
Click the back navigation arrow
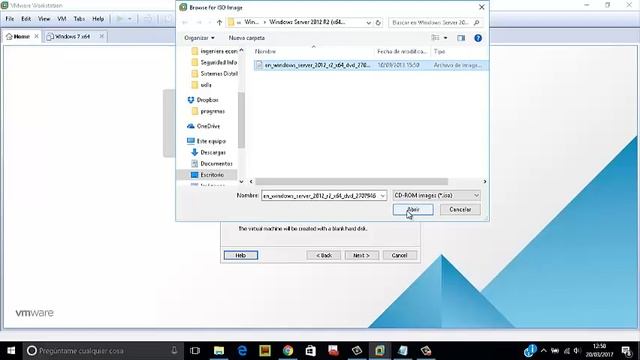tap(185, 22)
